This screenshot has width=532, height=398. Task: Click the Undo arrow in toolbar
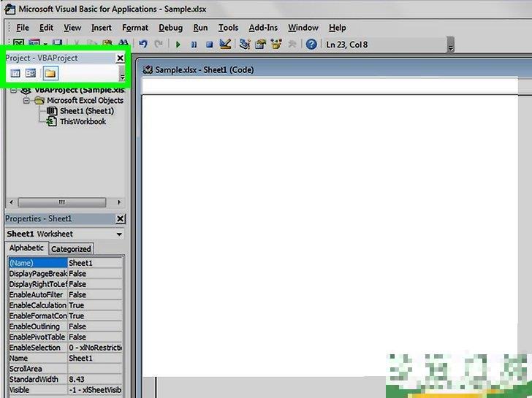pyautogui.click(x=143, y=45)
